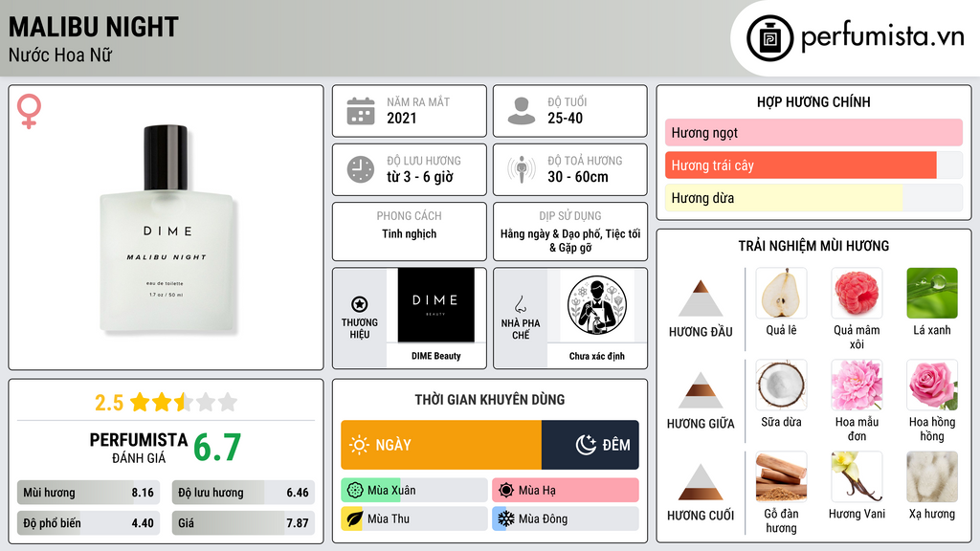Screen dimensions: 980x551
Task: Click the Hương dừa accord bar
Action: tap(813, 198)
